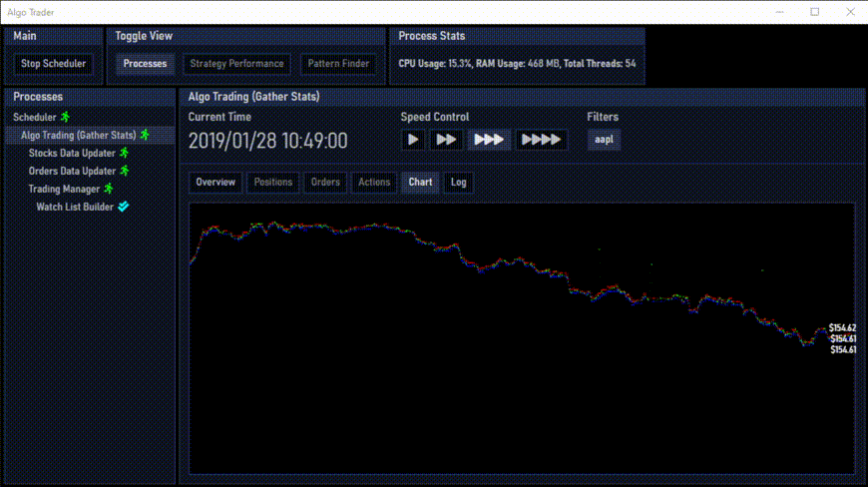Select Scheduler in the process tree
The height and width of the screenshot is (487, 868).
point(34,118)
